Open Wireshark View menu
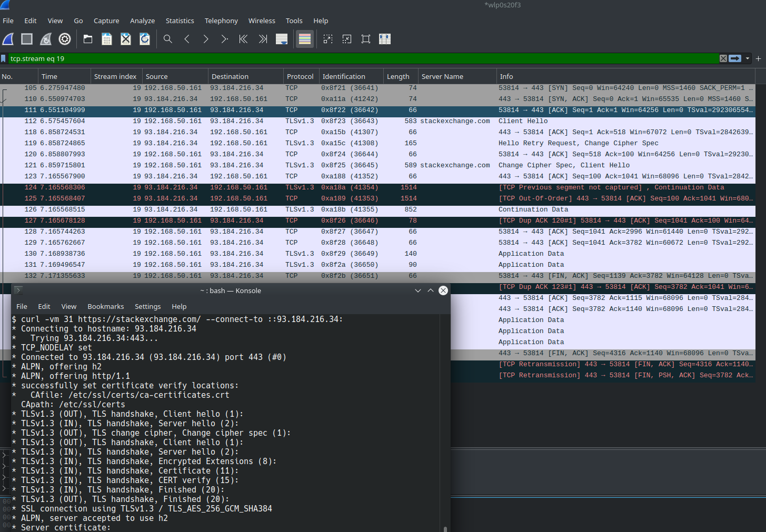The image size is (766, 532). pyautogui.click(x=55, y=21)
